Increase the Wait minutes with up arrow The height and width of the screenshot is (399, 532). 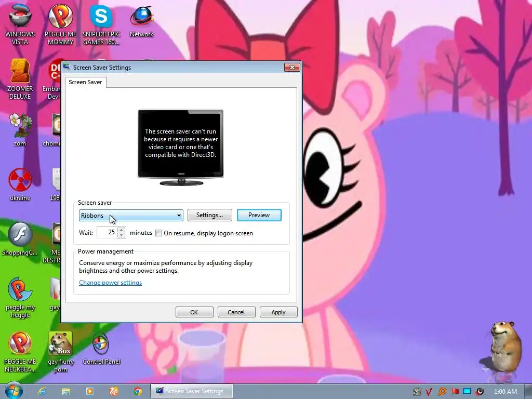(x=121, y=230)
